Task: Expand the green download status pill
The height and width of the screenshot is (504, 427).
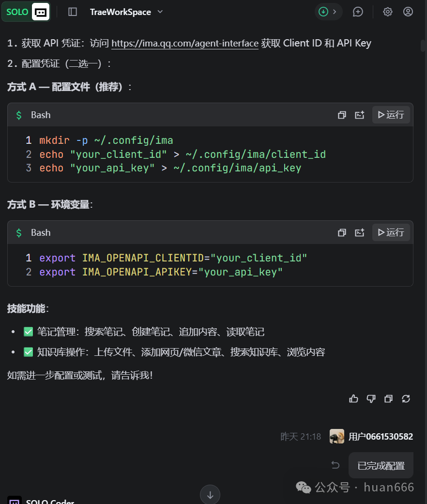Action: (x=323, y=12)
